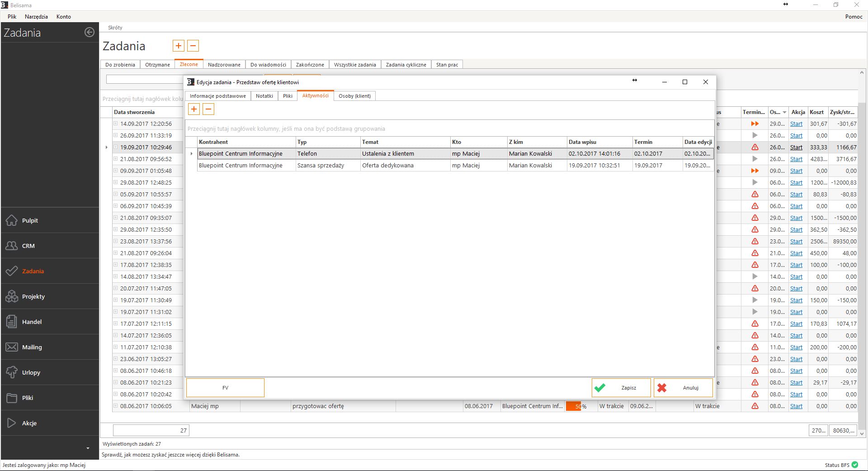Expand the task row dated 26.09.2017 11:33:19

pyautogui.click(x=116, y=135)
